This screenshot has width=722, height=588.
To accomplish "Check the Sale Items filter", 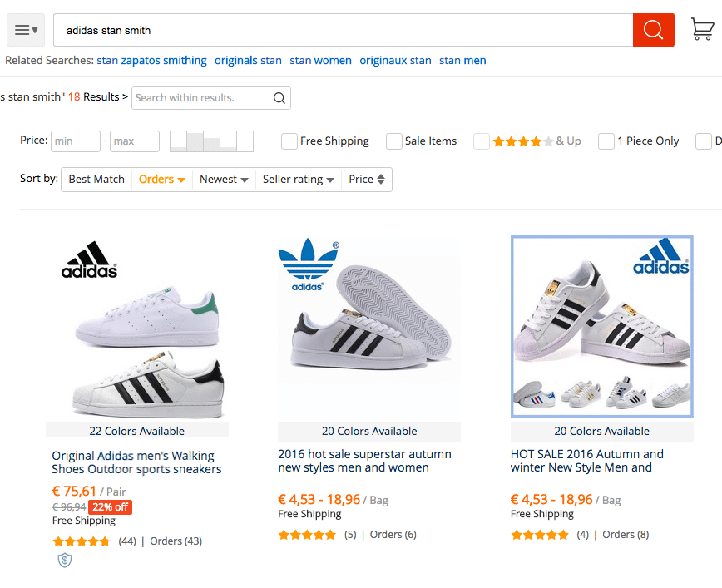I will (x=394, y=141).
